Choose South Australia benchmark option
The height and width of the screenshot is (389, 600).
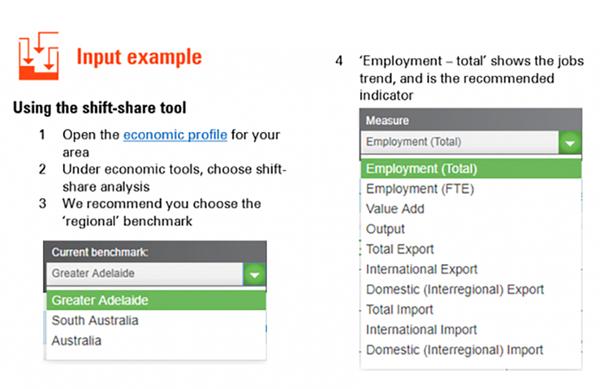coord(95,321)
